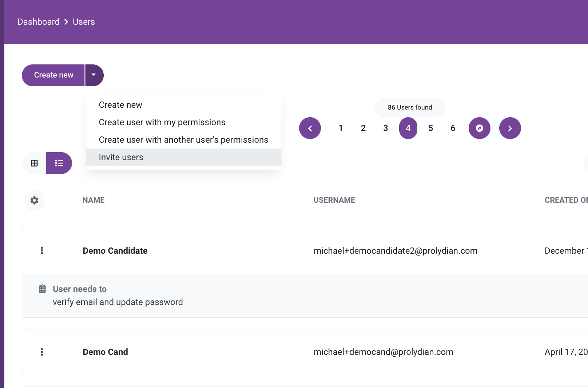Go to page 1 of users
The width and height of the screenshot is (588, 388).
click(341, 128)
